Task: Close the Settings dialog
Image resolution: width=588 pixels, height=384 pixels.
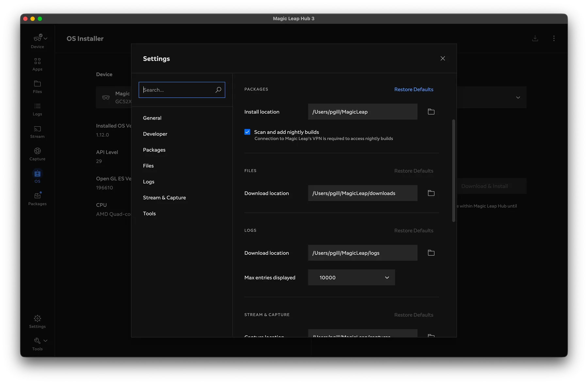Action: pyautogui.click(x=443, y=58)
